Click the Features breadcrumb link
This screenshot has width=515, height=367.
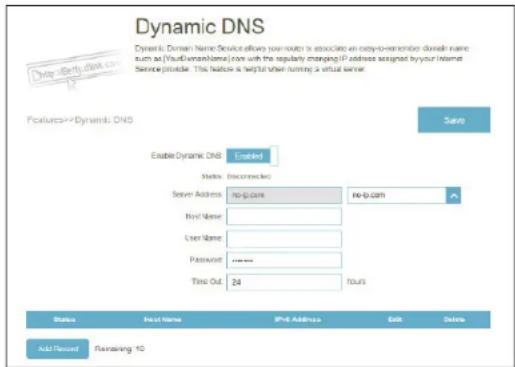point(45,120)
